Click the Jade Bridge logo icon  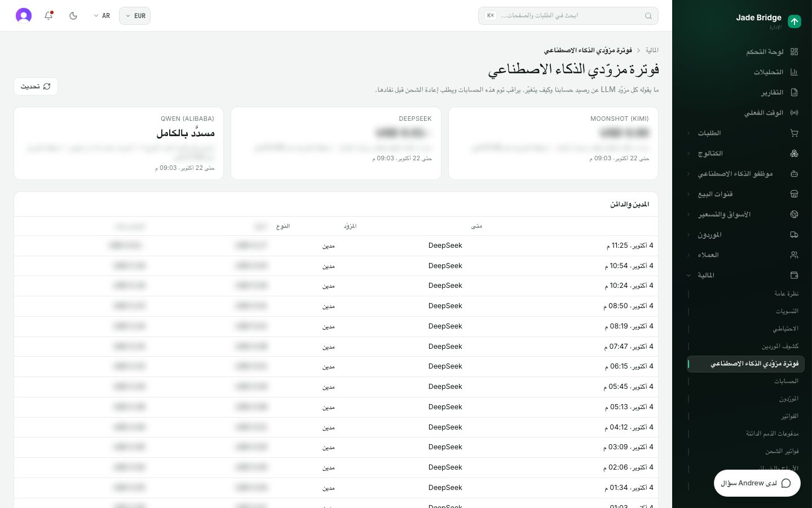click(x=794, y=21)
